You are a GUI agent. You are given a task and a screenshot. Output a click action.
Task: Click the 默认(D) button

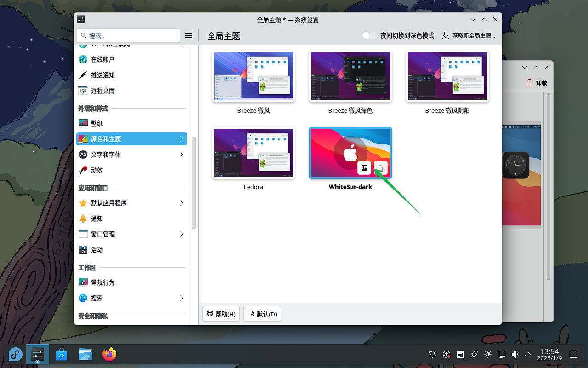[x=262, y=314]
